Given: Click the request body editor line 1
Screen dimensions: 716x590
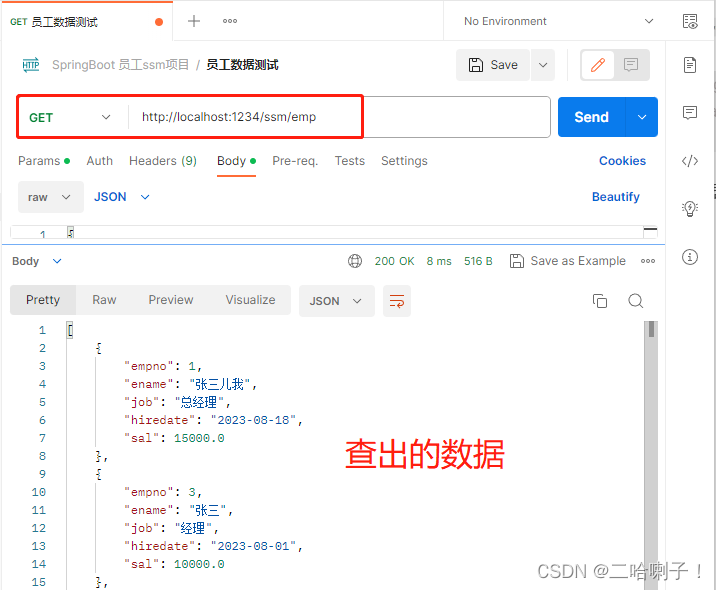Looking at the screenshot, I should [x=333, y=233].
